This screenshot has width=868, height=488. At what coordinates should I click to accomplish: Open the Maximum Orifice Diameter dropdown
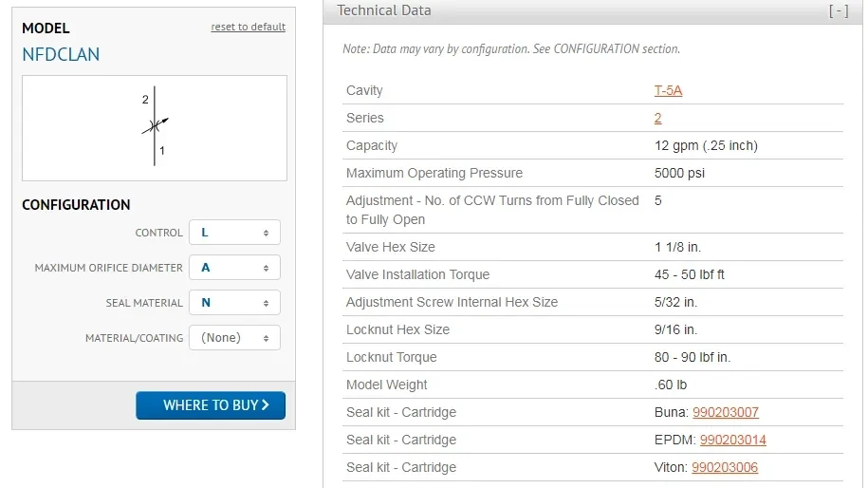[234, 268]
